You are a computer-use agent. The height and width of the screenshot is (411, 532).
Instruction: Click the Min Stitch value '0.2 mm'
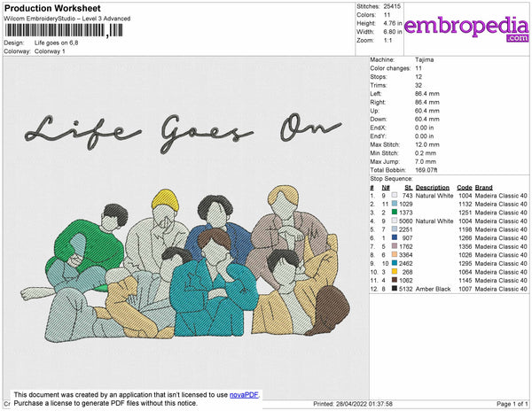click(x=426, y=153)
